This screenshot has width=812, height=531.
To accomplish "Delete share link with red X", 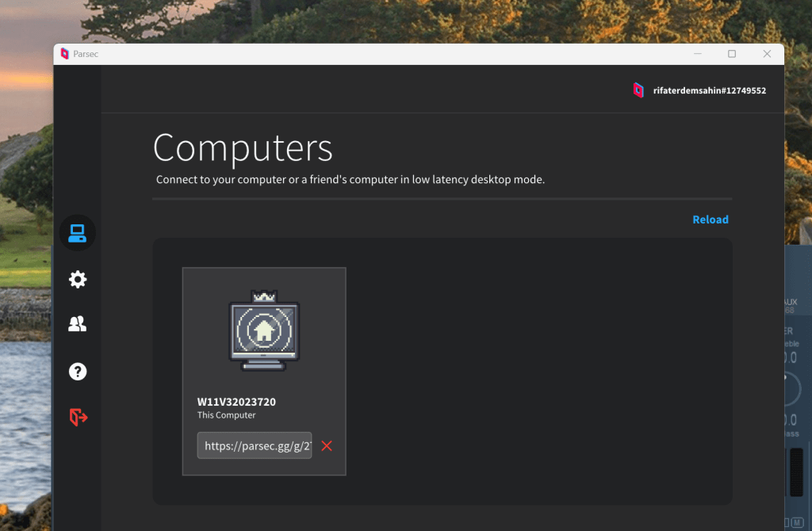I will tap(327, 446).
